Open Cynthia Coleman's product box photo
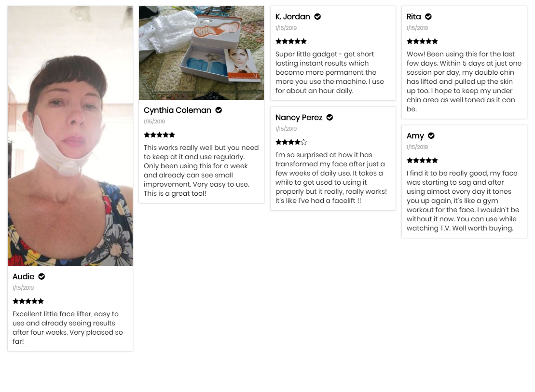Screen dimensions: 535x392 [201, 53]
